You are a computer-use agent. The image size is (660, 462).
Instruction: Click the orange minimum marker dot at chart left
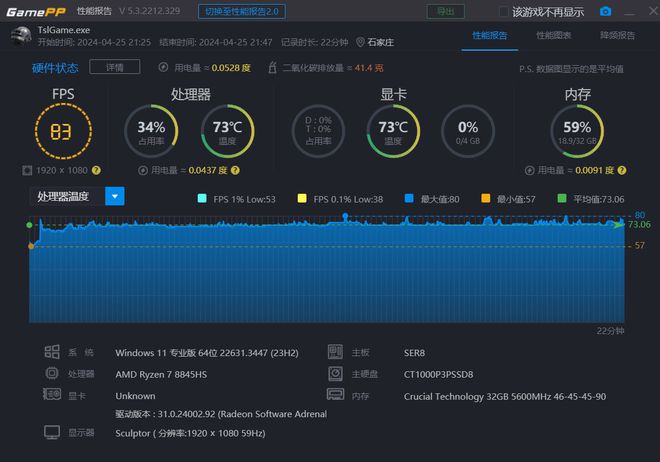tap(31, 246)
